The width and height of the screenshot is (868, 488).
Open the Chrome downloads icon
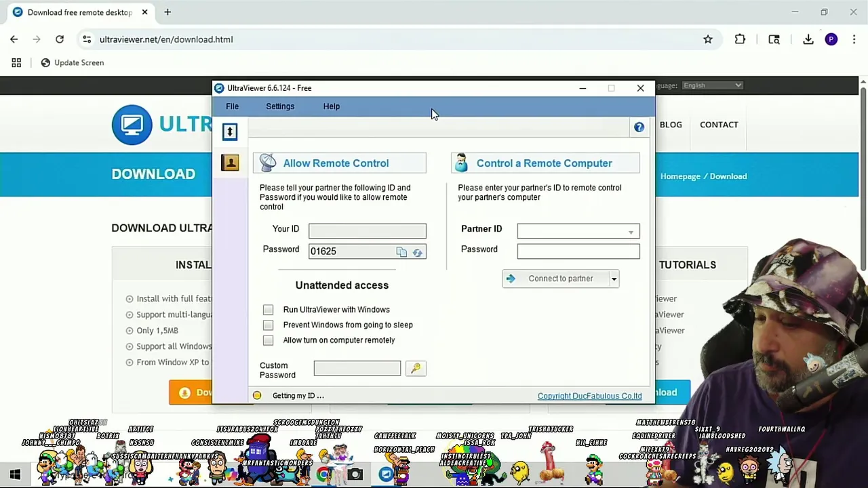pos(808,39)
